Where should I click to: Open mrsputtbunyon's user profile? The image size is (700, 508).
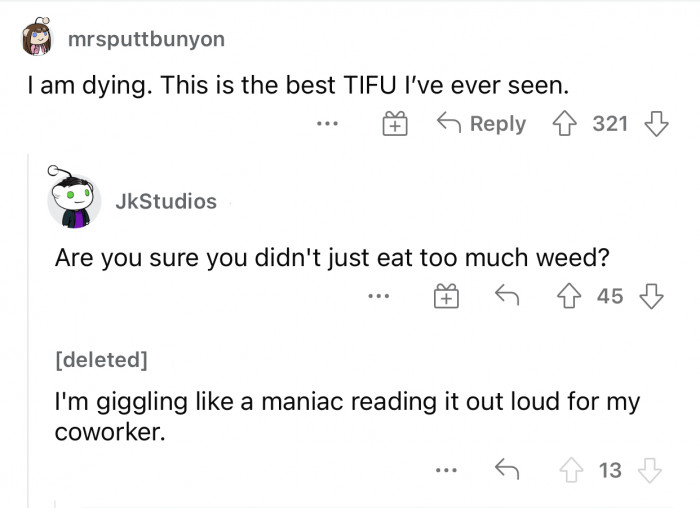pyautogui.click(x=146, y=39)
